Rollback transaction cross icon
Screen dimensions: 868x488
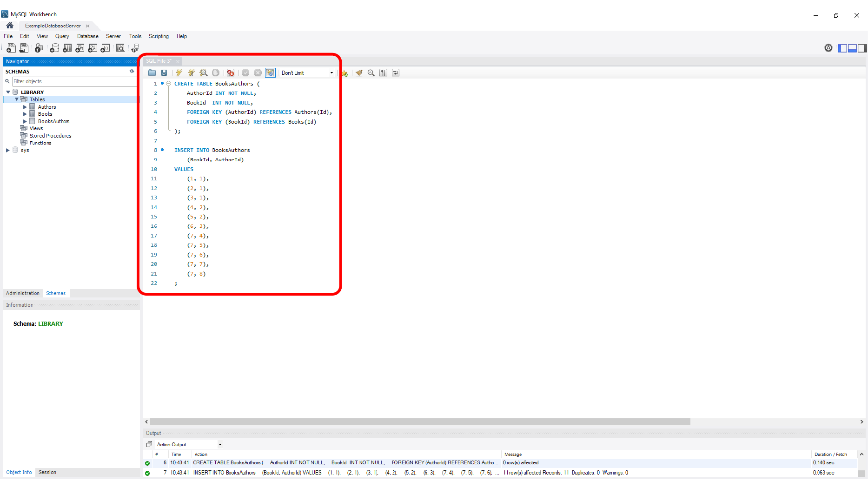pos(258,73)
